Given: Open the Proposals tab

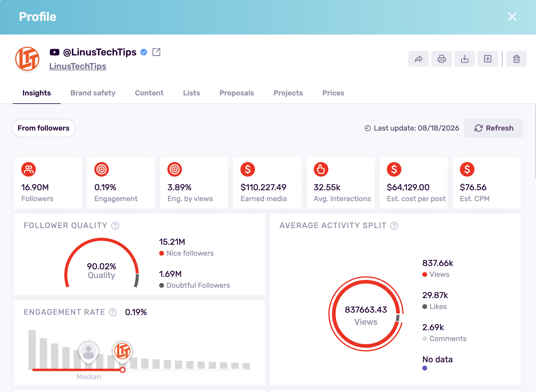Looking at the screenshot, I should click(237, 93).
